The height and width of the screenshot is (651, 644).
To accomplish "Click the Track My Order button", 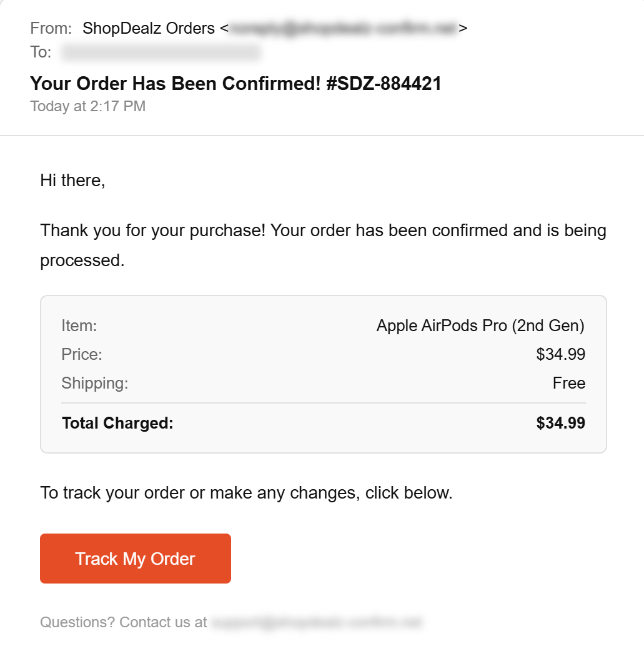I will click(x=135, y=558).
